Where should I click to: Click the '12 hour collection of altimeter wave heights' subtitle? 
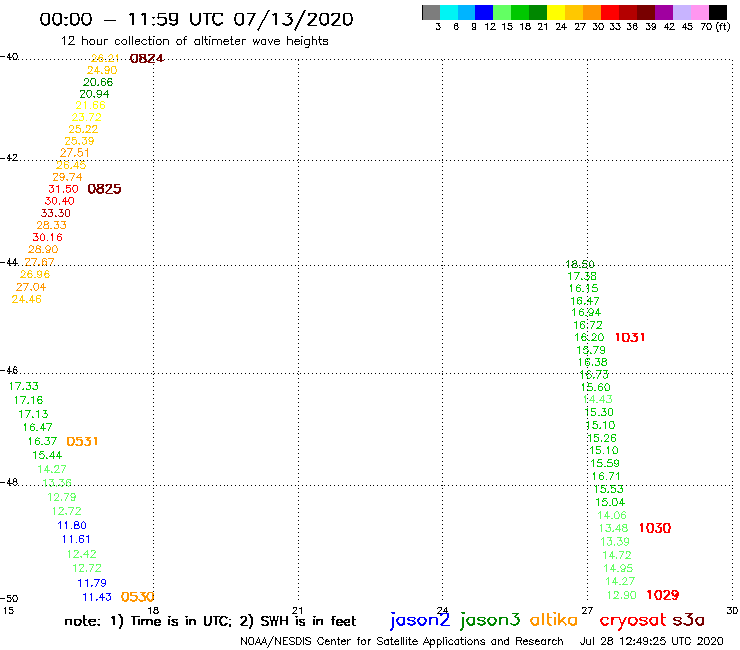(x=194, y=41)
